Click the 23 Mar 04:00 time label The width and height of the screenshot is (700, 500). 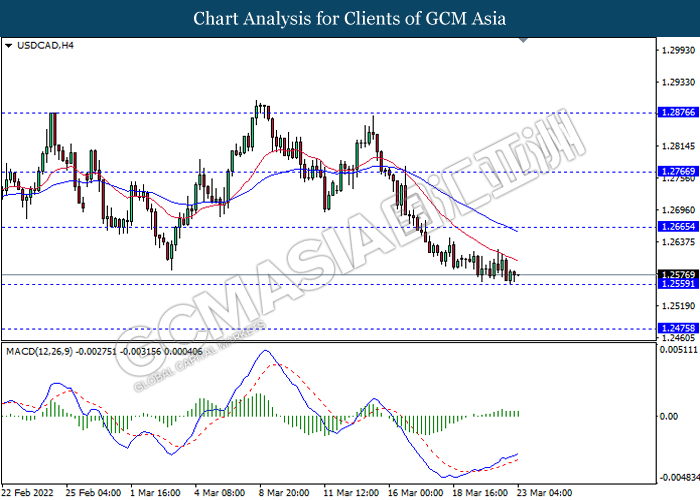tap(544, 493)
